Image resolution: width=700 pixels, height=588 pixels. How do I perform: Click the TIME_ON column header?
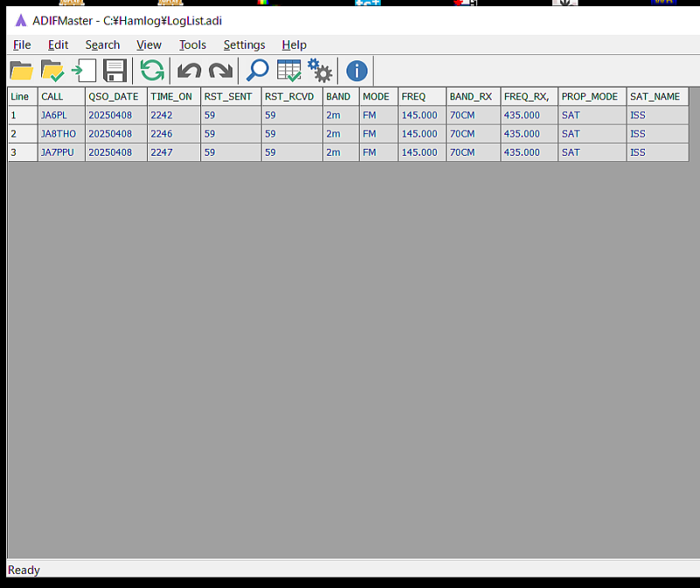point(173,96)
